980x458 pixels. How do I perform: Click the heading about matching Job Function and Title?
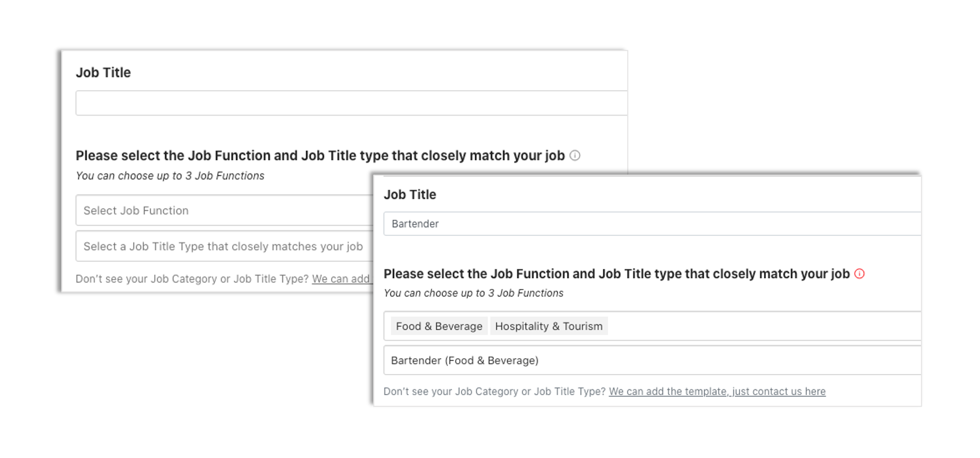[x=618, y=274]
